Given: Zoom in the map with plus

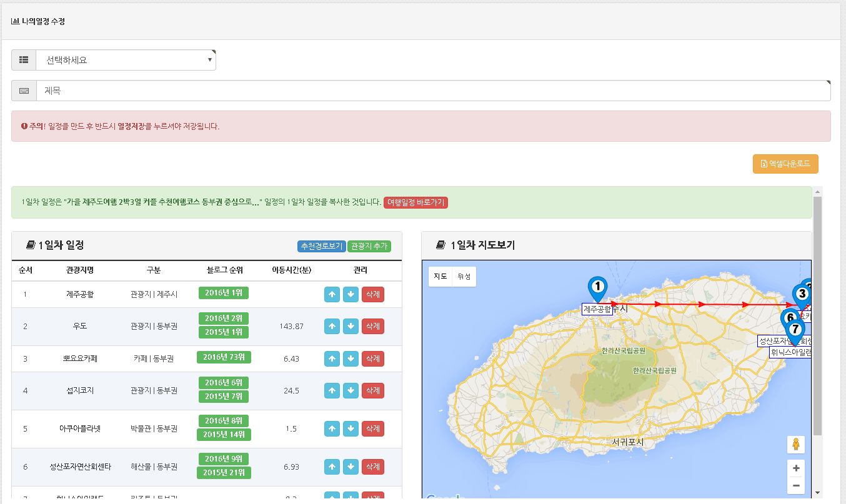Looking at the screenshot, I should click(795, 468).
